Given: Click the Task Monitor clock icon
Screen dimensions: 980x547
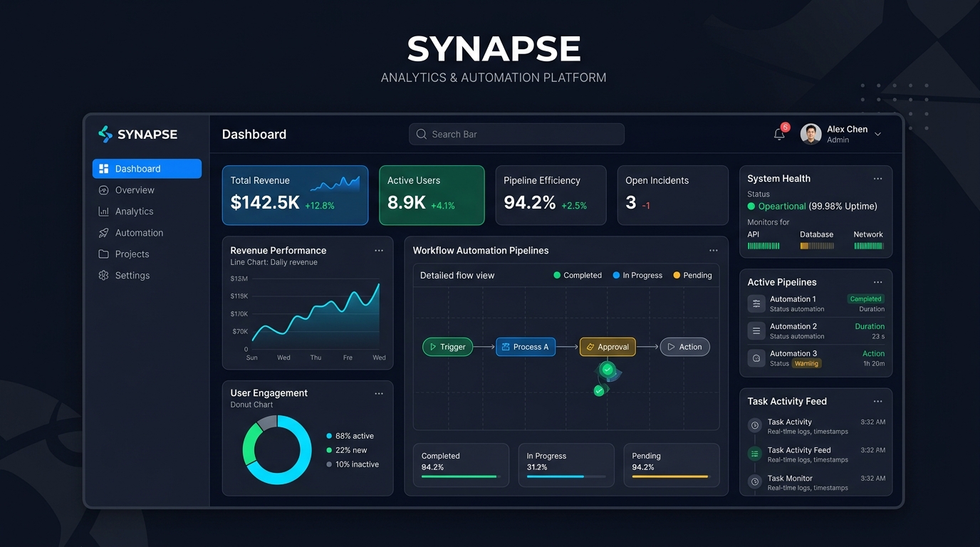Looking at the screenshot, I should coord(754,482).
